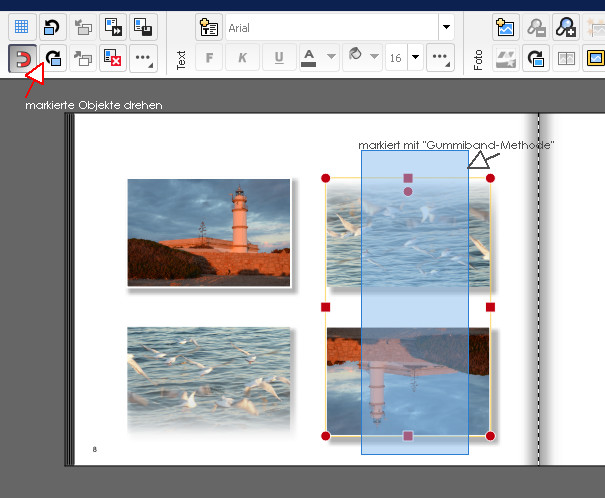Image resolution: width=605 pixels, height=498 pixels.
Task: Toggle the grid display icon
Action: 20,27
